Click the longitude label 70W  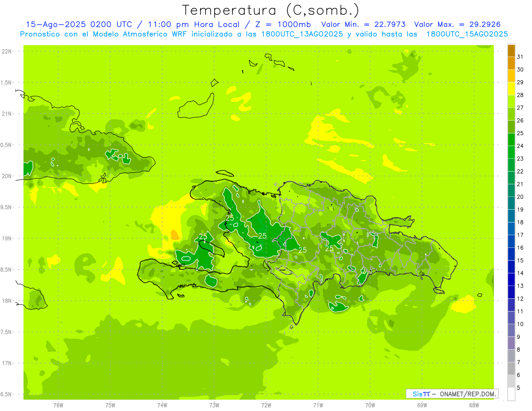coord(370,405)
